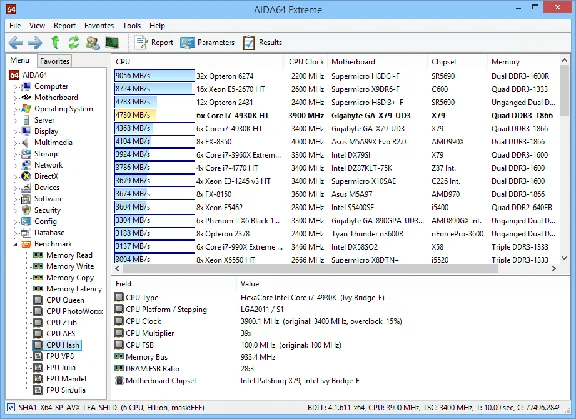Image resolution: width=576 pixels, height=419 pixels.
Task: Open the Memory Latency benchmark
Action: [68, 289]
